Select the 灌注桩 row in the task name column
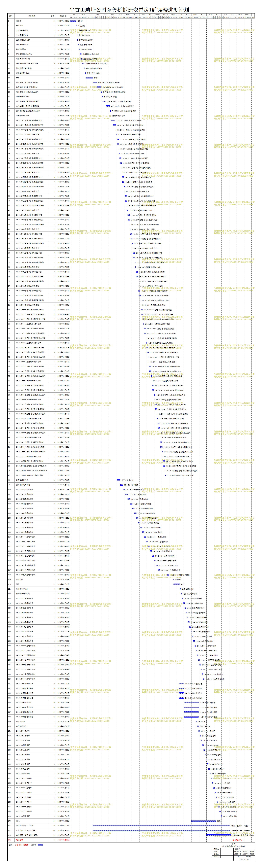The height and width of the screenshot is (868, 262). point(32,21)
